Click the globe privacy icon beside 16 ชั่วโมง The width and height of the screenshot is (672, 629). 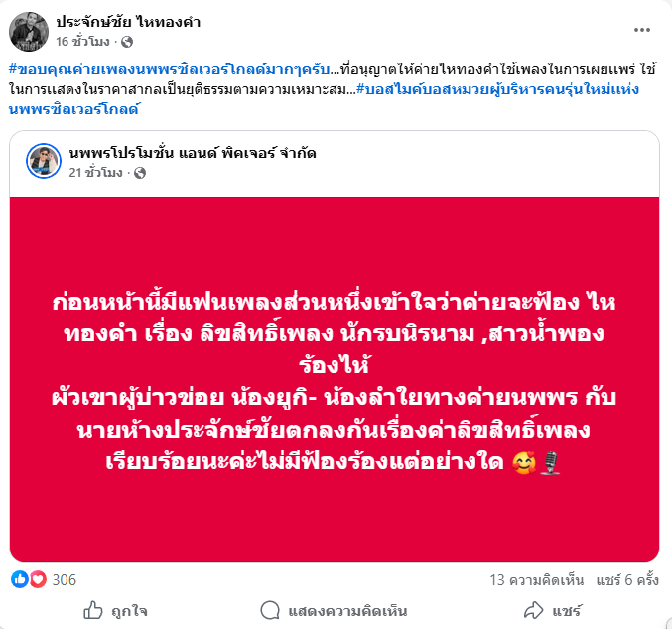[127, 42]
